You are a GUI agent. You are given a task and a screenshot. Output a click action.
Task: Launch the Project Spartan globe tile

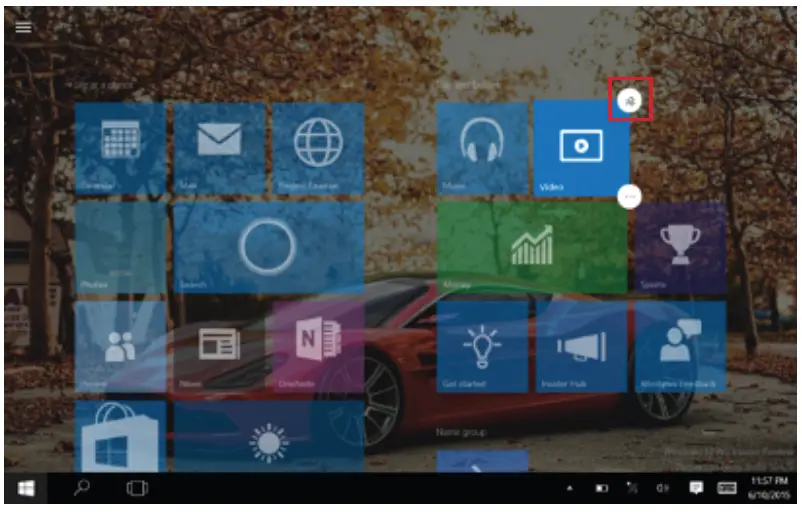319,148
